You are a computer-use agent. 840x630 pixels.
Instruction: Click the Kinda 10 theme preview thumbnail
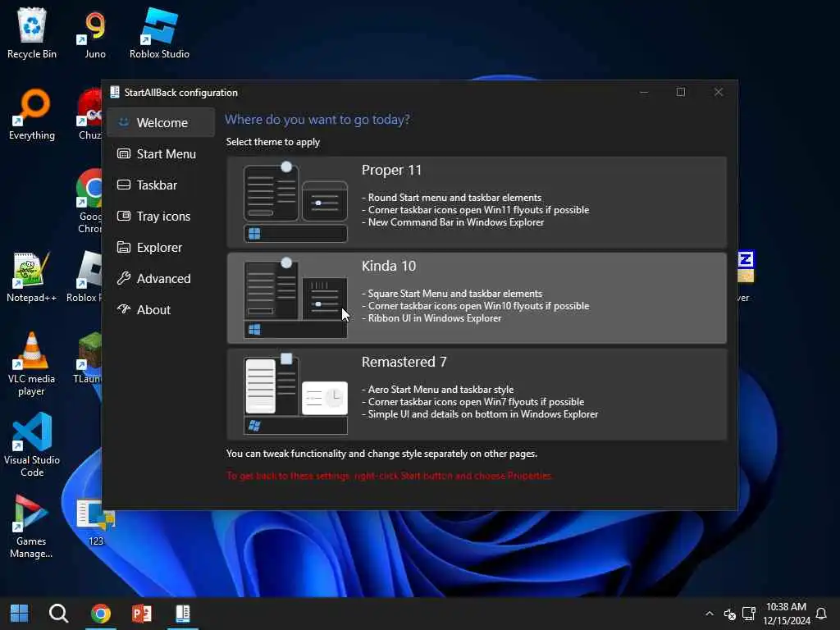295,298
